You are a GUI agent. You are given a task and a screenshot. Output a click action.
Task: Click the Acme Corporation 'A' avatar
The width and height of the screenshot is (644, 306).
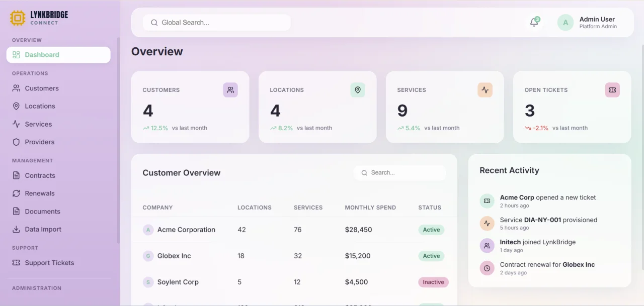[148, 230]
